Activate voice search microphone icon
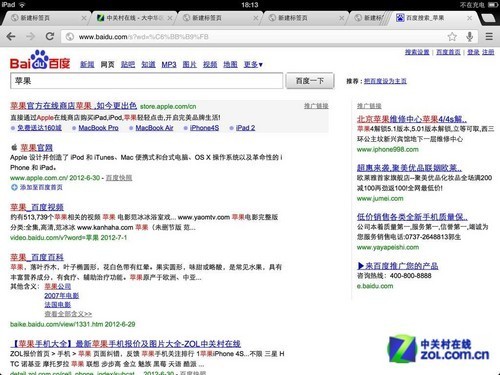This screenshot has width=500, height=375. coord(470,36)
